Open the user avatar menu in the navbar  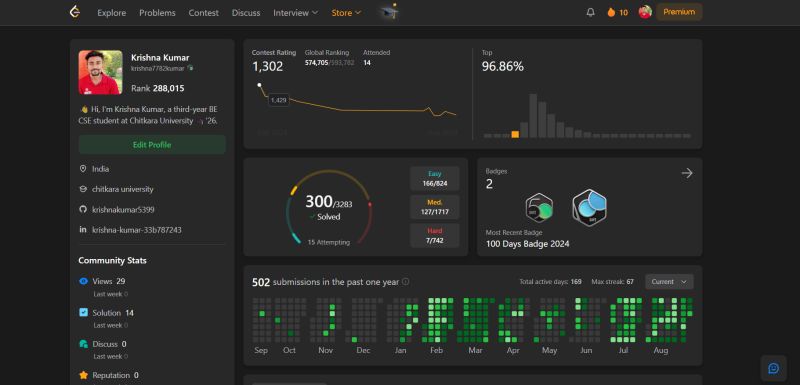point(645,12)
